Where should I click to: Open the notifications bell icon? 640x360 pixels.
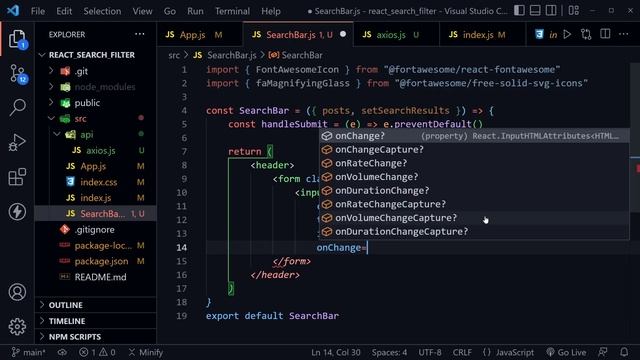click(x=624, y=352)
